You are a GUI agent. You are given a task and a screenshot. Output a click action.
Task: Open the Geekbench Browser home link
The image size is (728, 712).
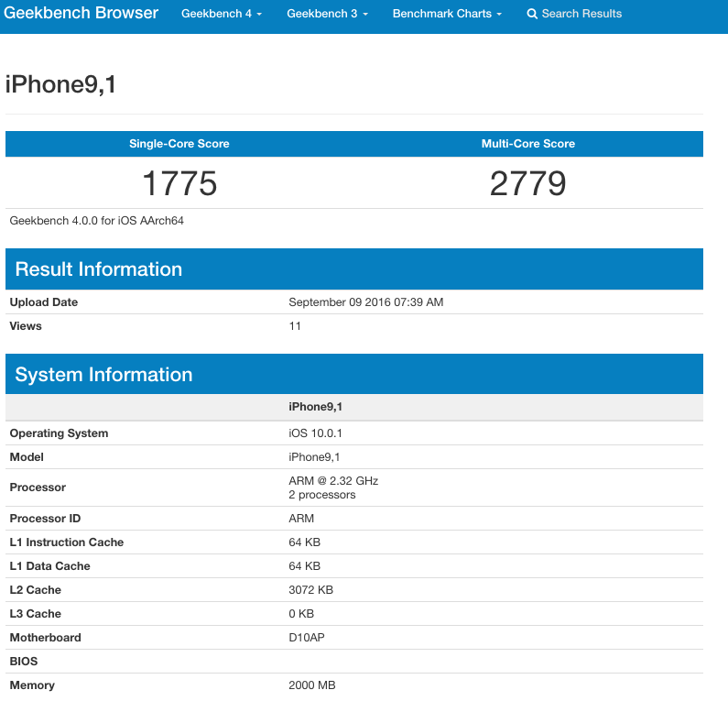(x=81, y=13)
